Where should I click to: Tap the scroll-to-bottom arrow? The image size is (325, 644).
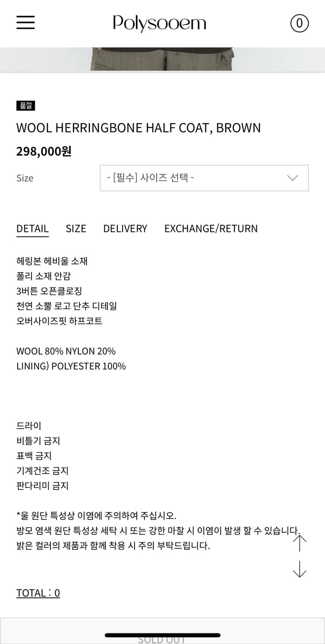(x=299, y=569)
